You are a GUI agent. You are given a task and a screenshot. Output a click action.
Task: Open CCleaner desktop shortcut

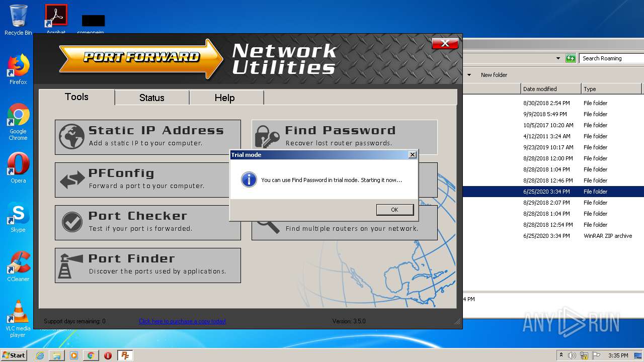pyautogui.click(x=18, y=266)
